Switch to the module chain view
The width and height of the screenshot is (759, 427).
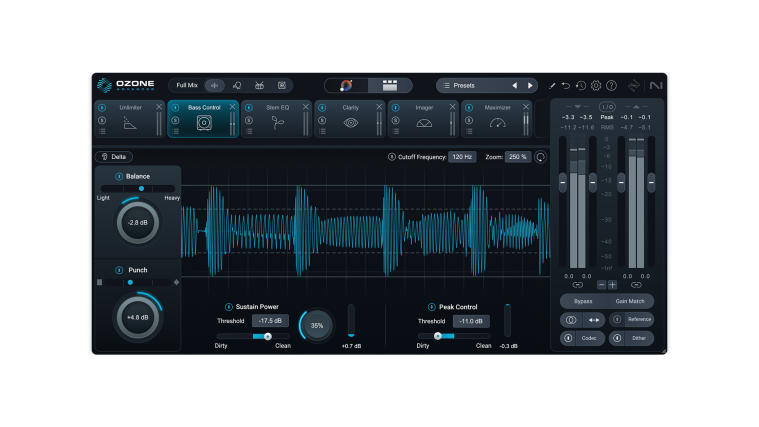[390, 85]
